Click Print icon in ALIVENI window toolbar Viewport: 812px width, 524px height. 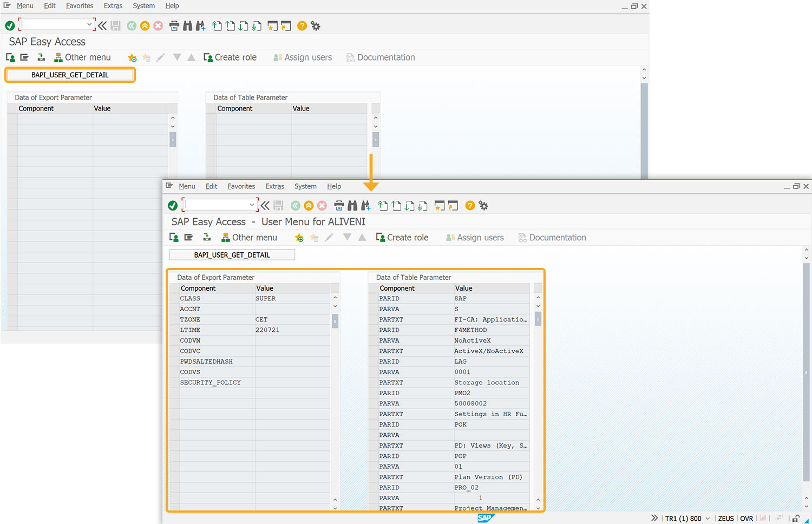click(x=339, y=206)
